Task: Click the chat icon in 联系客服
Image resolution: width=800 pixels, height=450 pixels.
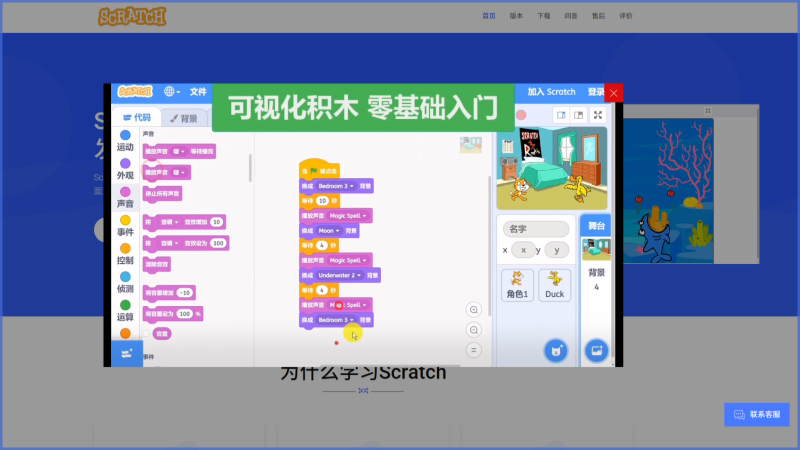Action: click(x=739, y=415)
